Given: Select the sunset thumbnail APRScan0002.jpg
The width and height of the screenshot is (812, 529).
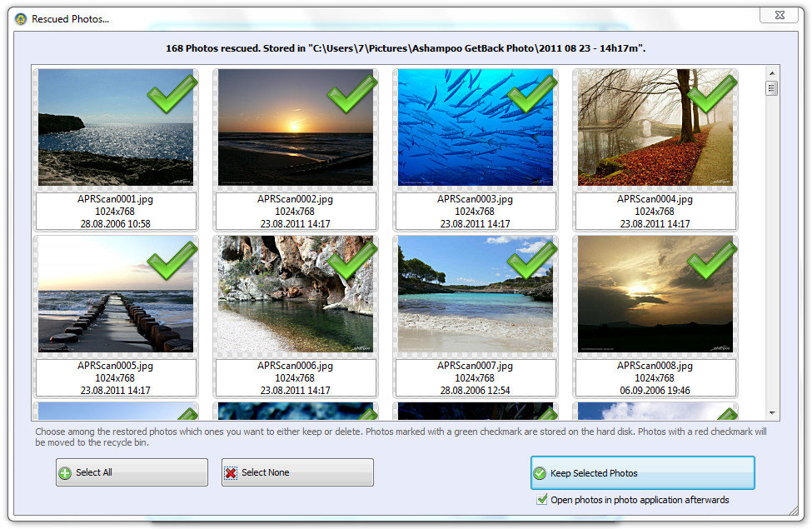Looking at the screenshot, I should (x=295, y=127).
